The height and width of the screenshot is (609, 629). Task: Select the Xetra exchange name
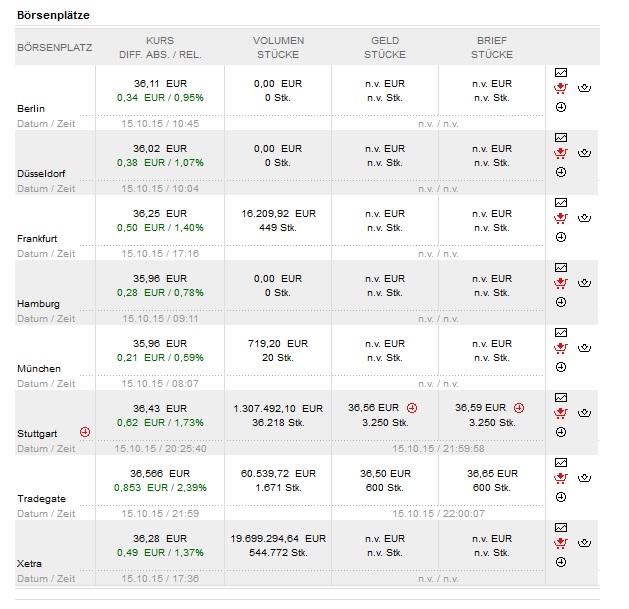(x=30, y=563)
